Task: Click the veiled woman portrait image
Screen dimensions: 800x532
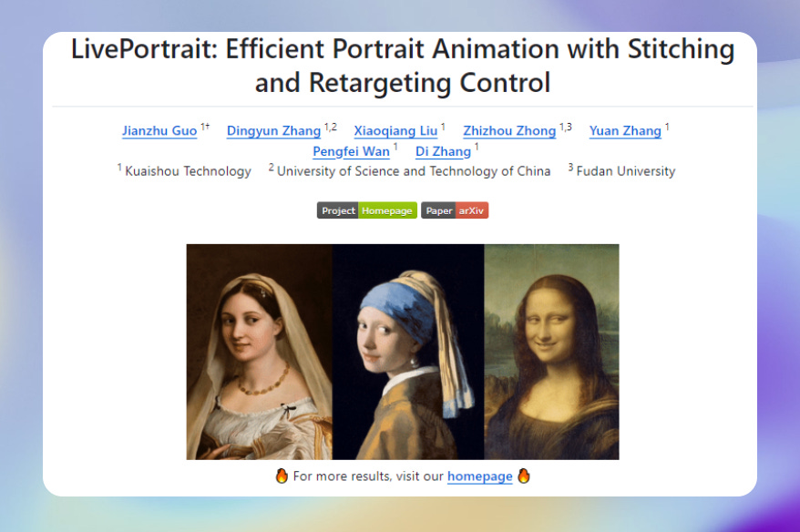Action: [259, 352]
